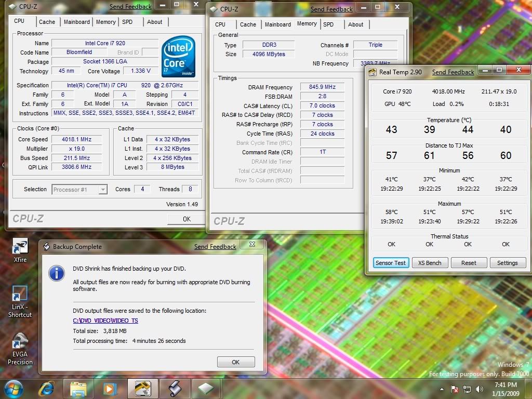This screenshot has height=399, width=532.
Task: Open the Xfire desktop shortcut
Action: pyautogui.click(x=20, y=250)
